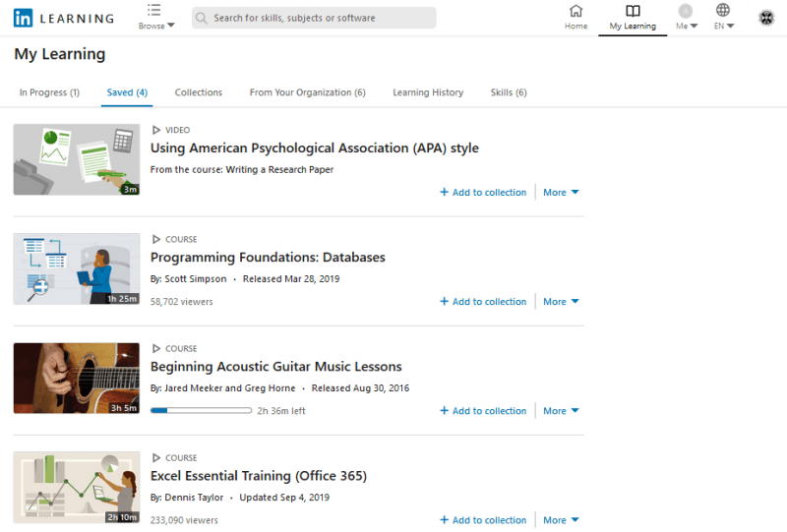Add Excel Essential Training to collection
The height and width of the screenshot is (532, 787).
[x=483, y=520]
